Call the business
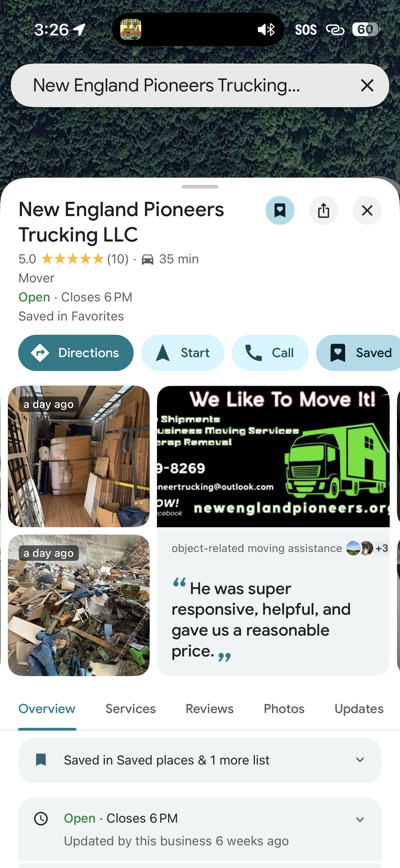This screenshot has height=868, width=400. tap(270, 353)
